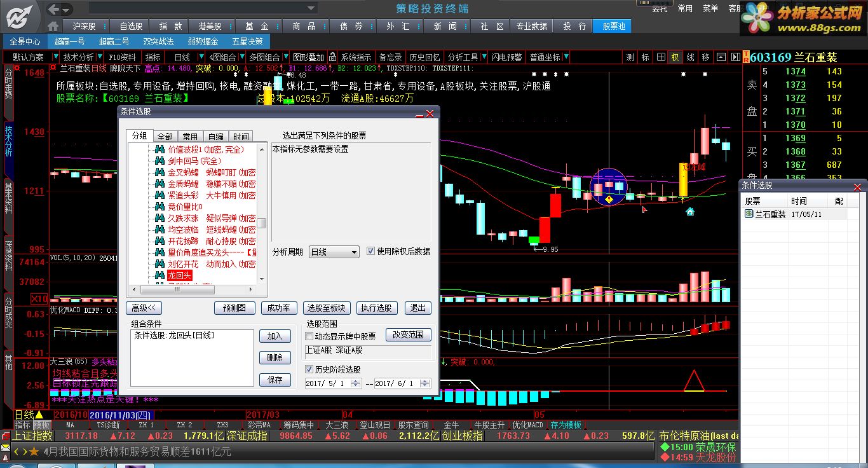Select the 标 mark tool icon
Viewport: 868px width, 468px height.
tap(645, 57)
